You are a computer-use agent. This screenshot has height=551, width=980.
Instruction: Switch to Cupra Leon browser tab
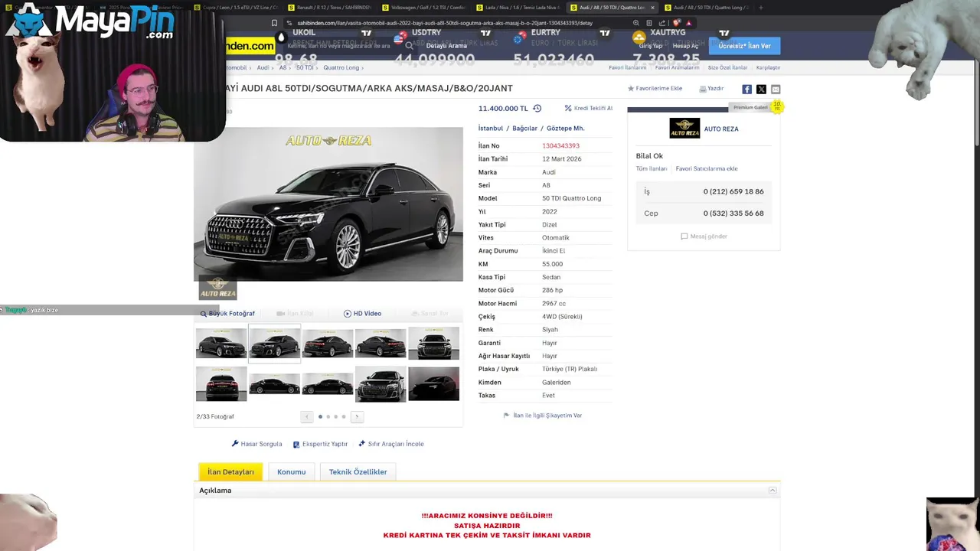click(236, 7)
